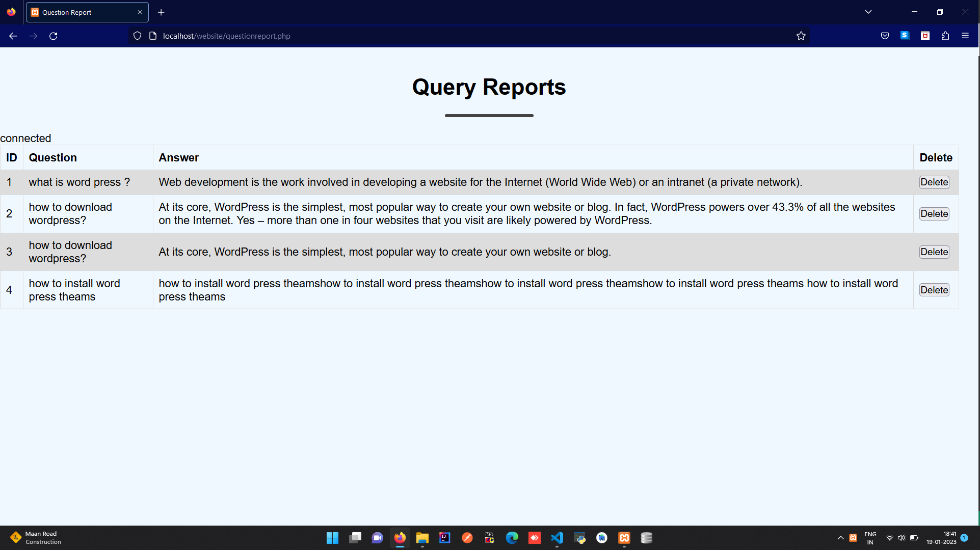
Task: Open Microsoft Edge from the taskbar
Action: coord(512,538)
